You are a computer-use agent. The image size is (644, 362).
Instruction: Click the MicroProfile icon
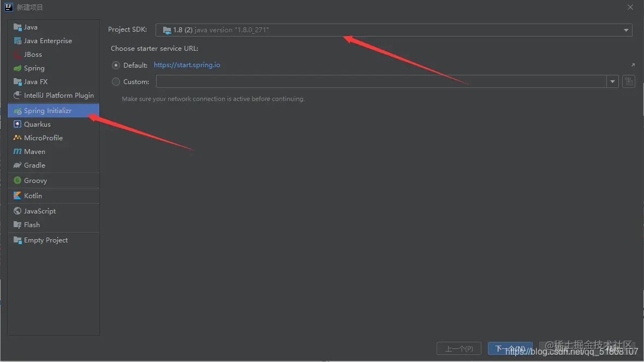click(17, 138)
